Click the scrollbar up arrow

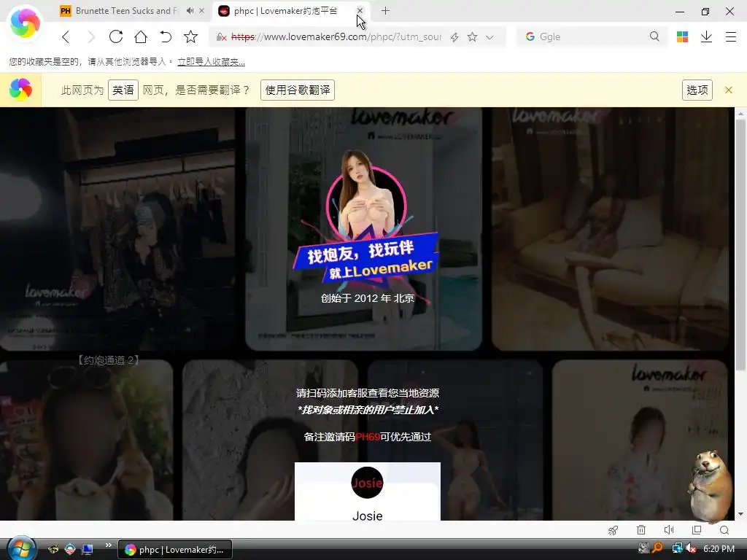coord(740,113)
